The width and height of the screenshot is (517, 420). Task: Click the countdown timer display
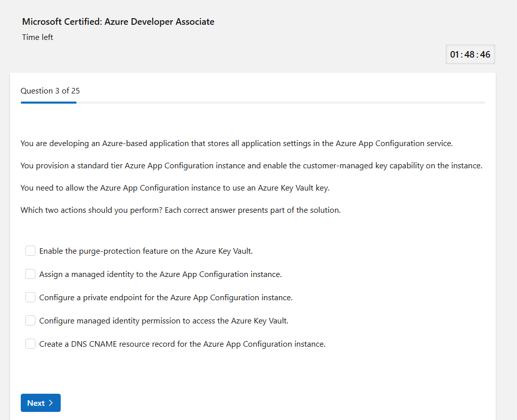click(x=470, y=55)
